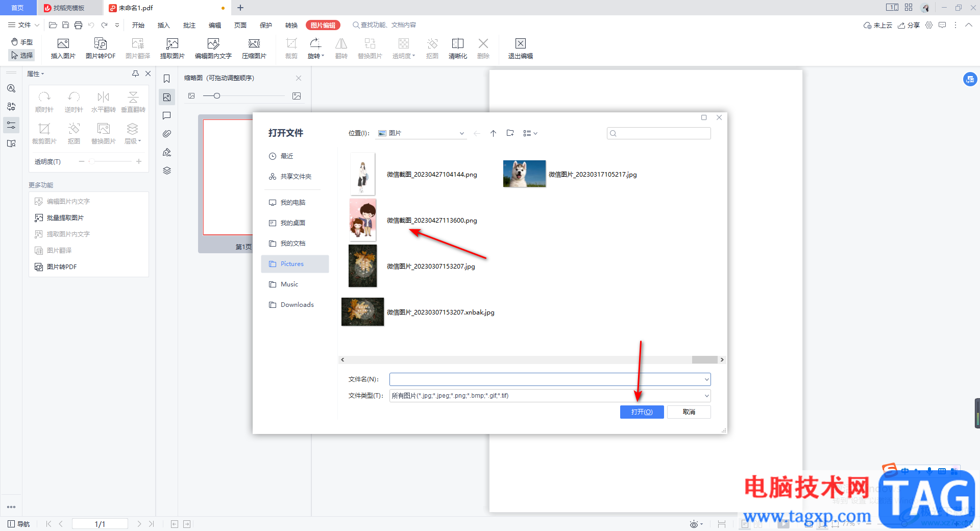980x531 pixels.
Task: Select the 图片转PDF toolbar icon
Action: click(101, 49)
